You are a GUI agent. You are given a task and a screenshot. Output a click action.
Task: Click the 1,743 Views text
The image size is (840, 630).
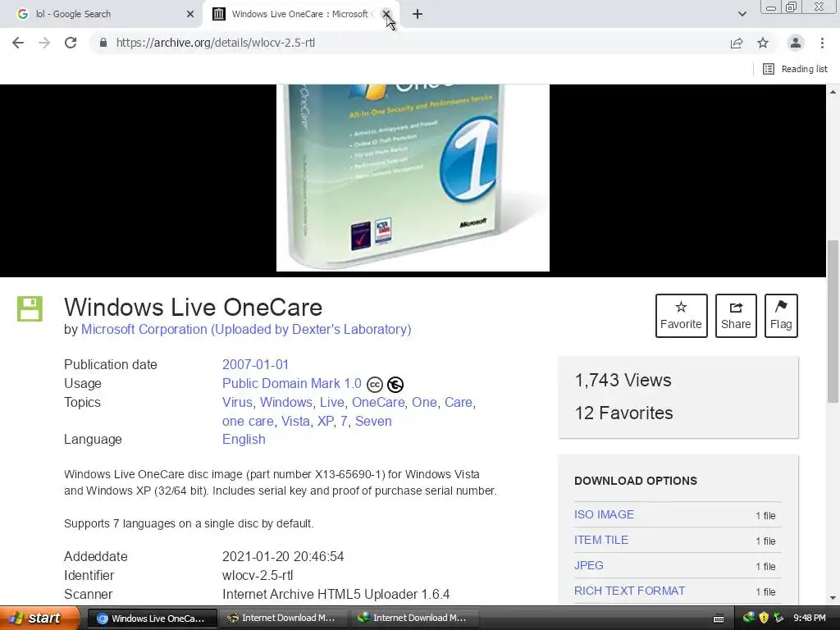[623, 381]
